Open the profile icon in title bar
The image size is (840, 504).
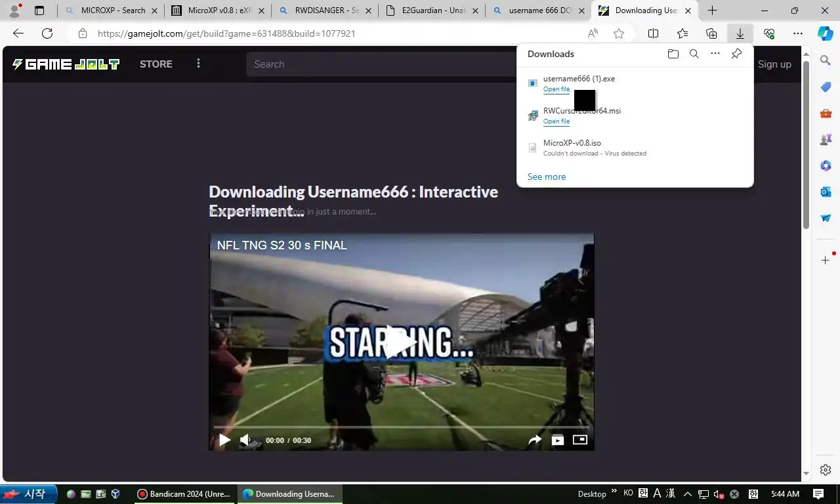click(14, 10)
